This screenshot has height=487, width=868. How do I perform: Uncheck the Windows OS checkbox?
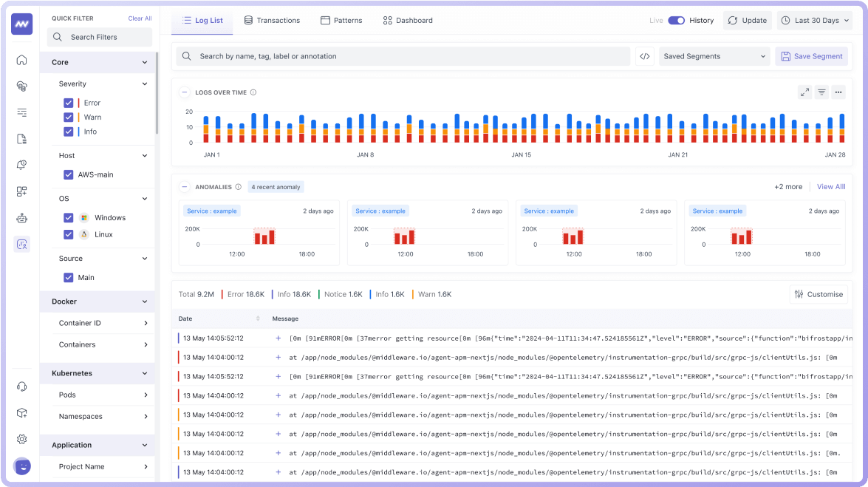point(69,218)
